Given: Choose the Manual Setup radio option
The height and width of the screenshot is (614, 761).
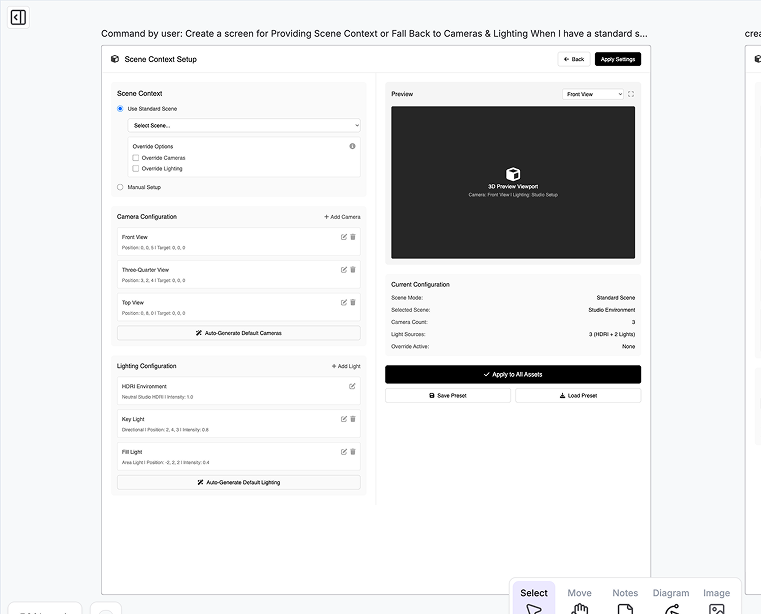Looking at the screenshot, I should tap(121, 187).
